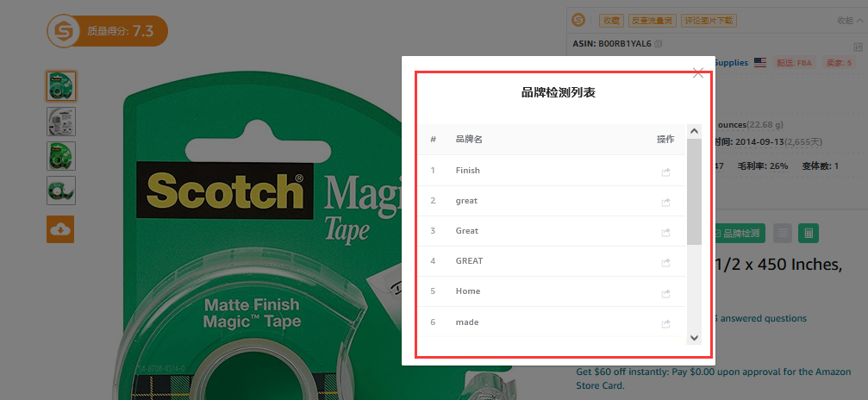Click the 毛利率: 26% value
This screenshot has height=400, width=868.
click(762, 166)
